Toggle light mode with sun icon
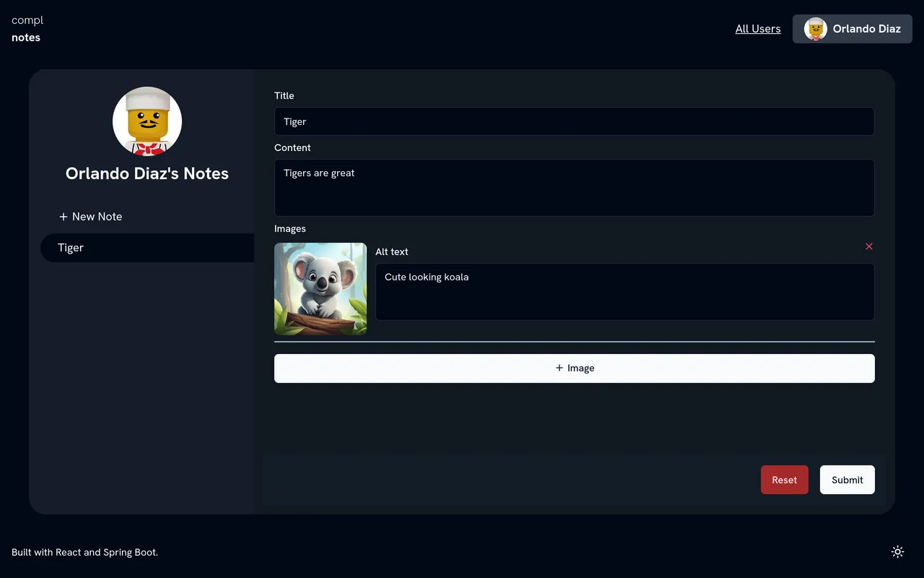 point(897,551)
